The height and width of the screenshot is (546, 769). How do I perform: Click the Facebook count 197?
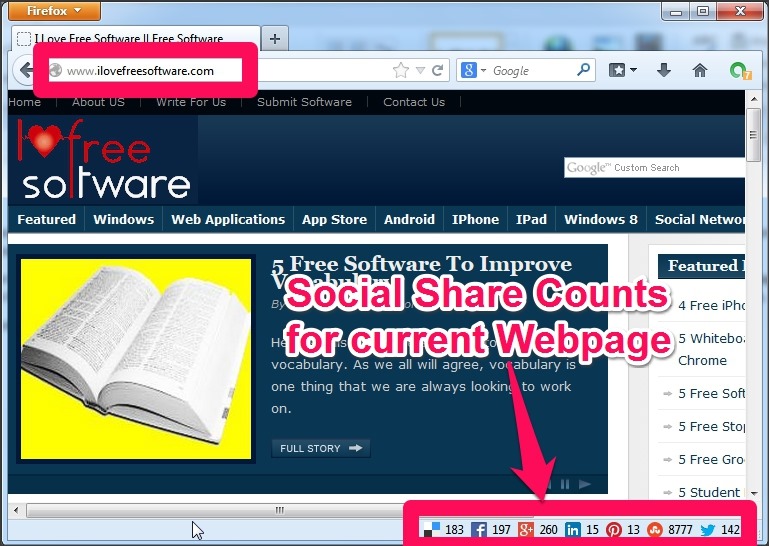(x=501, y=530)
